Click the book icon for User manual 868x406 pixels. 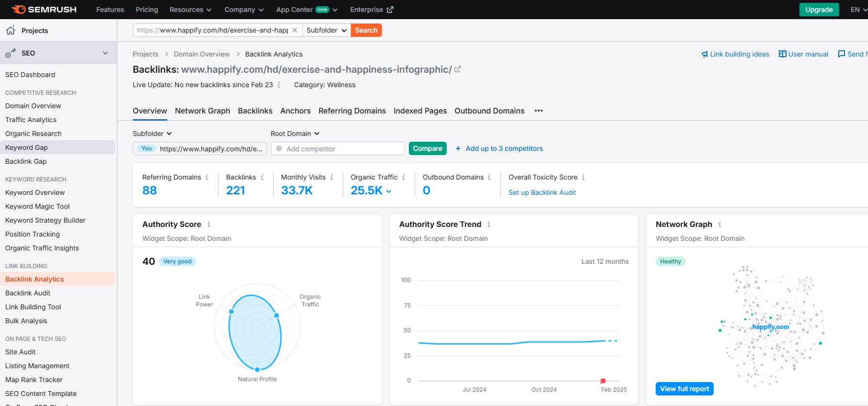pos(783,54)
